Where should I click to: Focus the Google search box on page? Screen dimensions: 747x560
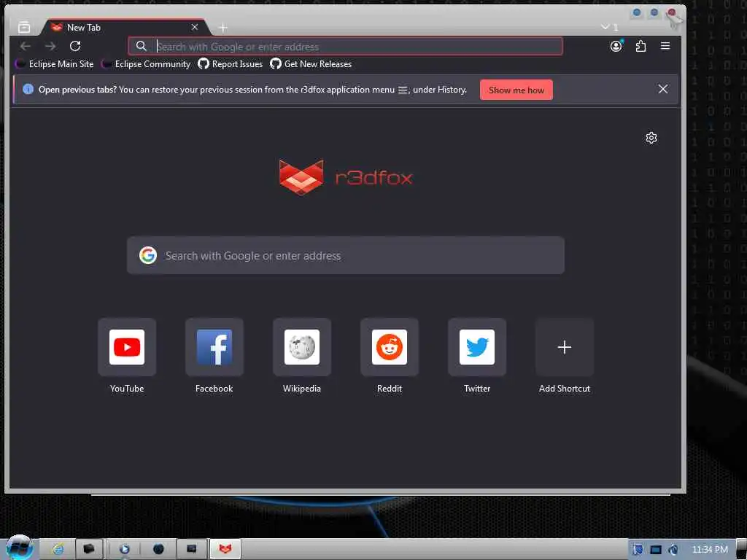[x=345, y=255]
